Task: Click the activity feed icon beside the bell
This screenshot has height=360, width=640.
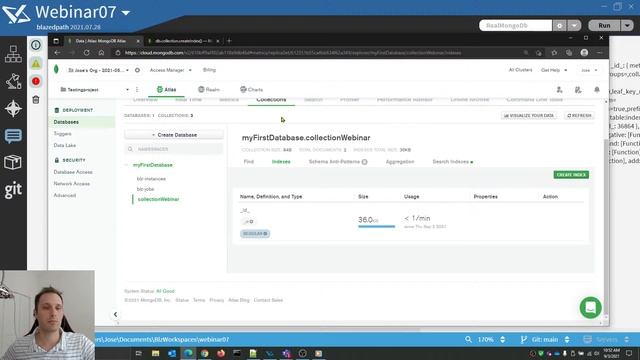Action: point(578,90)
